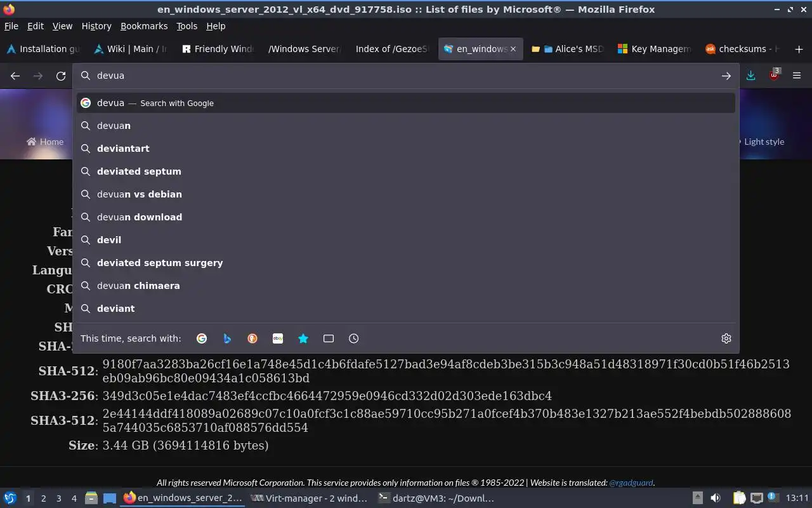Switch to the Index of /Gezoe tab
The image size is (812, 508).
click(x=392, y=49)
